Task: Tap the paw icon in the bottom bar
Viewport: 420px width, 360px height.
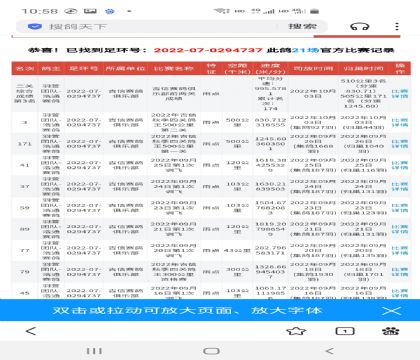Action: tap(390, 331)
